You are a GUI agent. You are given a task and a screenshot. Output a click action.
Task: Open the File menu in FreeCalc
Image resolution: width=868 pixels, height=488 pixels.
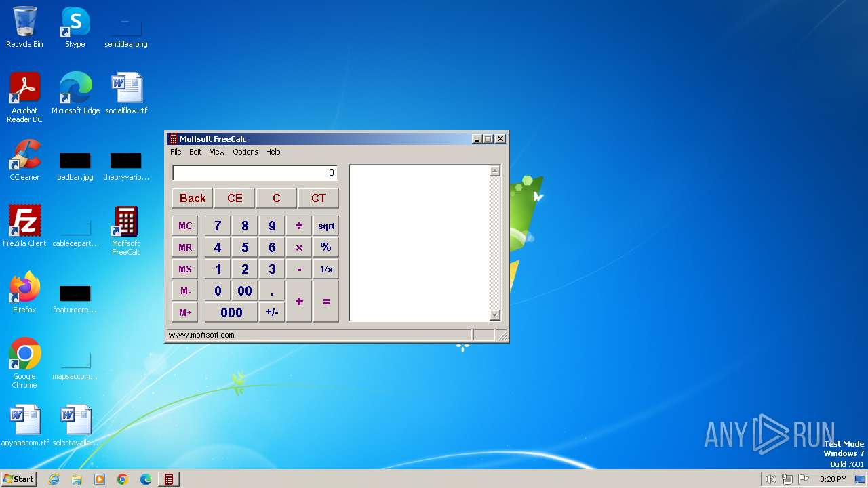pos(176,152)
